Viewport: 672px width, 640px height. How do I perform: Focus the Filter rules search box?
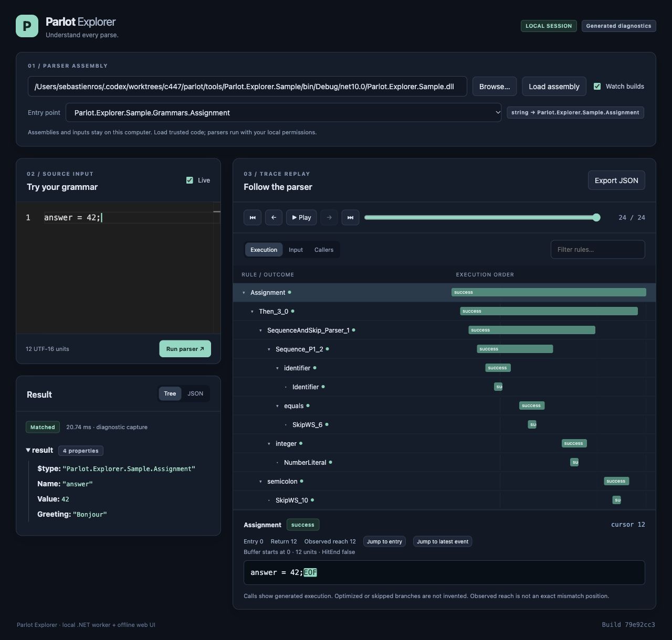pyautogui.click(x=598, y=250)
